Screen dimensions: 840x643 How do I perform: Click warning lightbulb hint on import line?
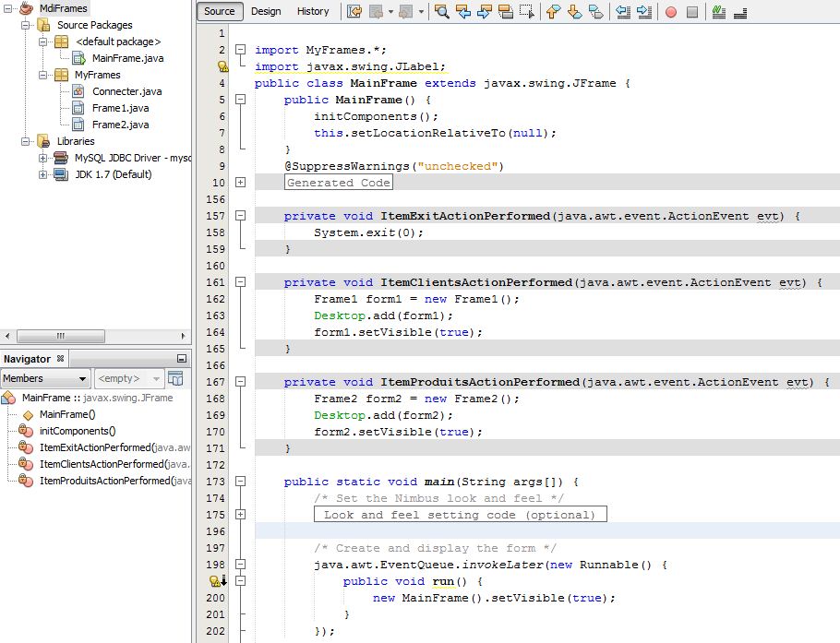point(222,66)
